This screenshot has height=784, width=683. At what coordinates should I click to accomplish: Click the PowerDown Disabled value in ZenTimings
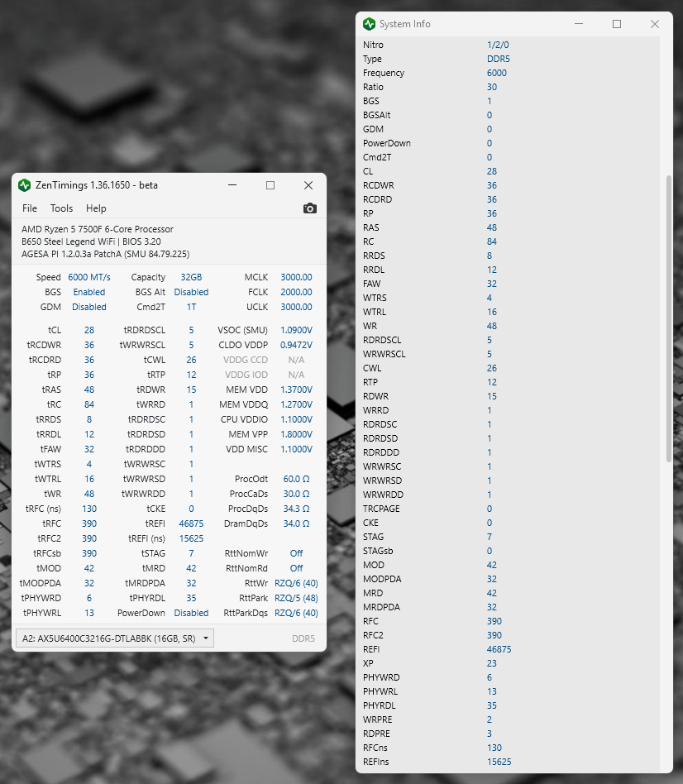point(191,613)
